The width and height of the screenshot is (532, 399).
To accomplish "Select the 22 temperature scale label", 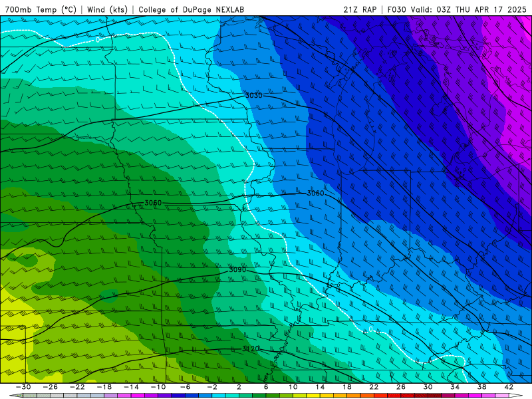I will point(374,387).
